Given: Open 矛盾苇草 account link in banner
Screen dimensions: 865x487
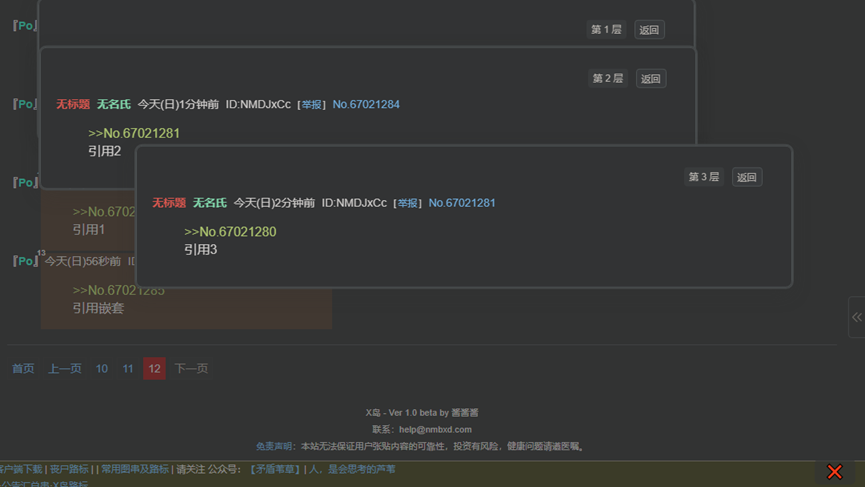Looking at the screenshot, I should (275, 469).
